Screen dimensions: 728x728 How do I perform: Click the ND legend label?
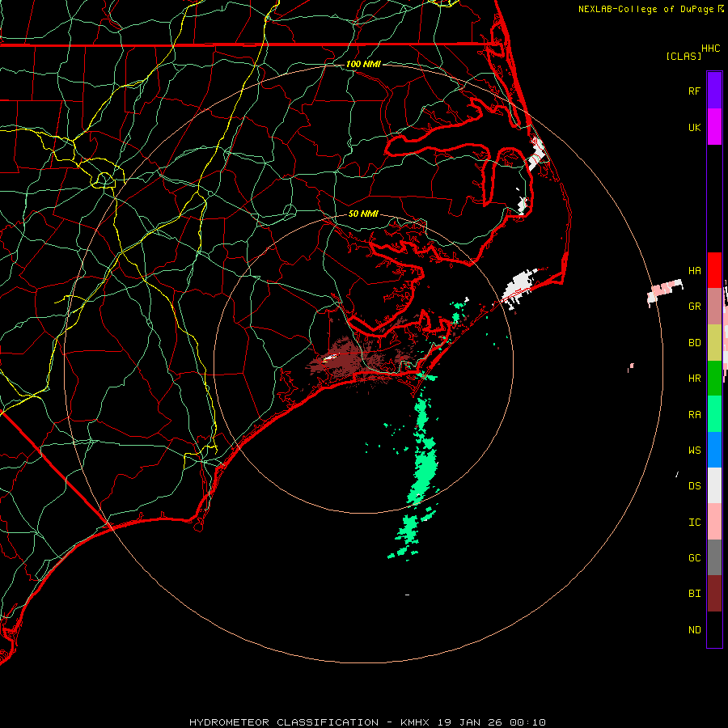click(694, 630)
